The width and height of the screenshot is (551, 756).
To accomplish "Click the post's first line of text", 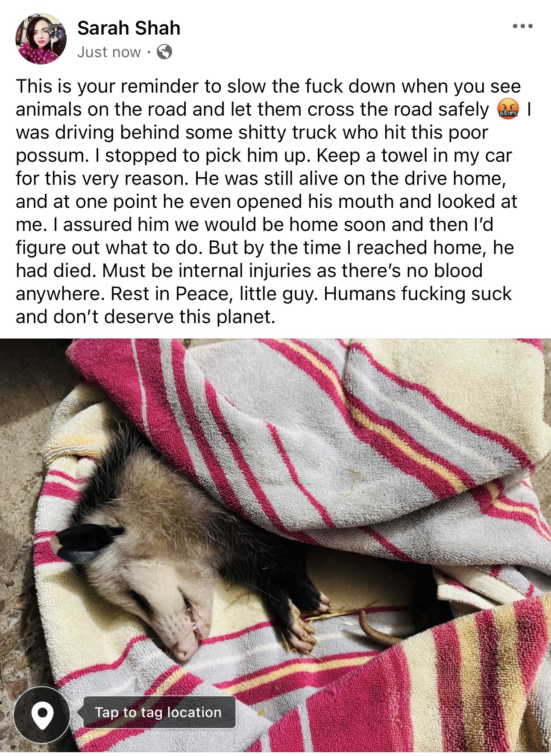I will (x=268, y=87).
